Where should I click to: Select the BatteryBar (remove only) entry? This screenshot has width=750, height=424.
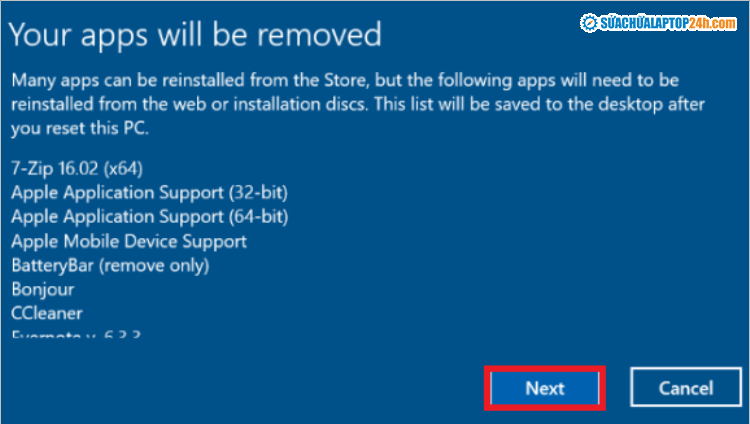coord(110,265)
